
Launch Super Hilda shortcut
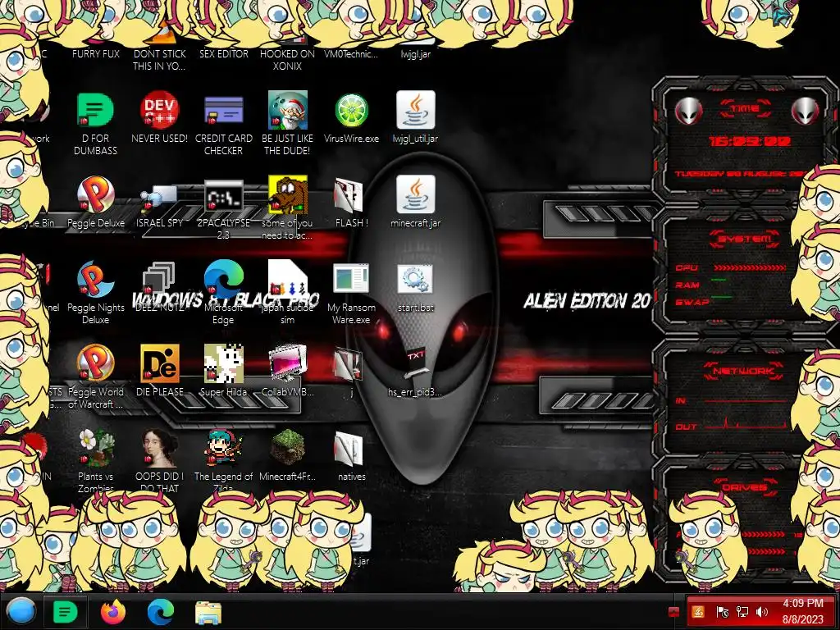[x=223, y=363]
